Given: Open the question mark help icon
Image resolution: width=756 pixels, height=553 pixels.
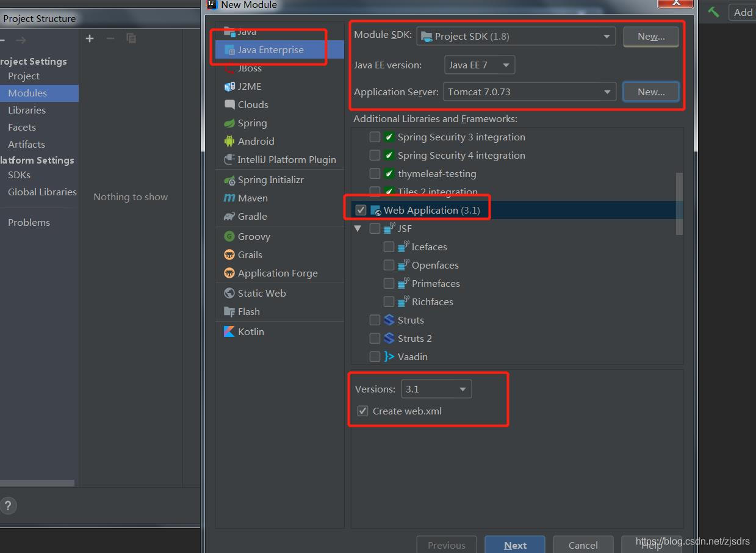Looking at the screenshot, I should 8,505.
